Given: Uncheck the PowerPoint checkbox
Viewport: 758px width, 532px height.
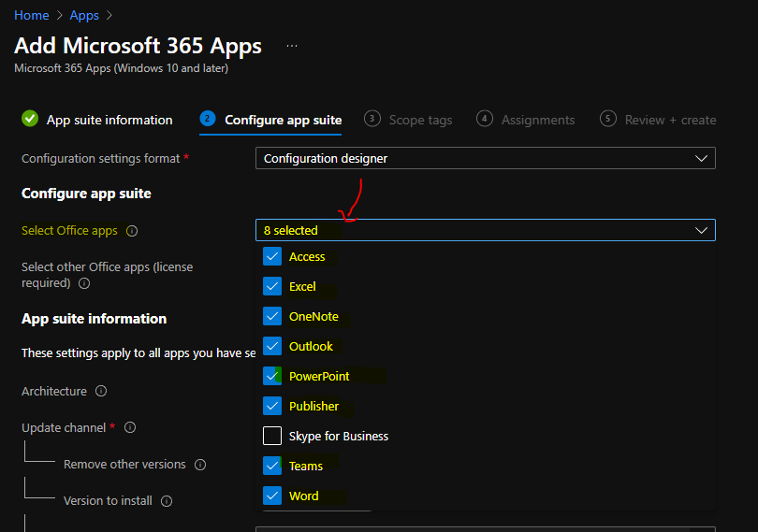Looking at the screenshot, I should [x=272, y=377].
